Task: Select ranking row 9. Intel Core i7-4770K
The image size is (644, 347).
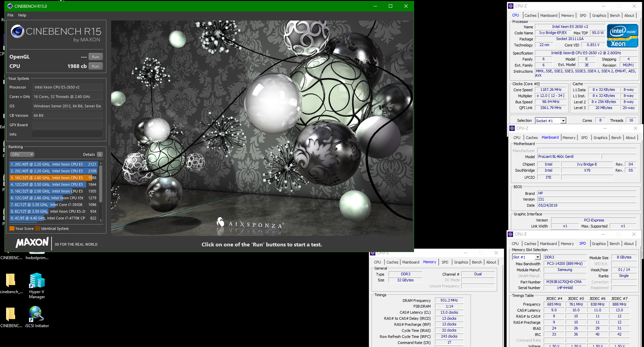Action: click(54, 218)
